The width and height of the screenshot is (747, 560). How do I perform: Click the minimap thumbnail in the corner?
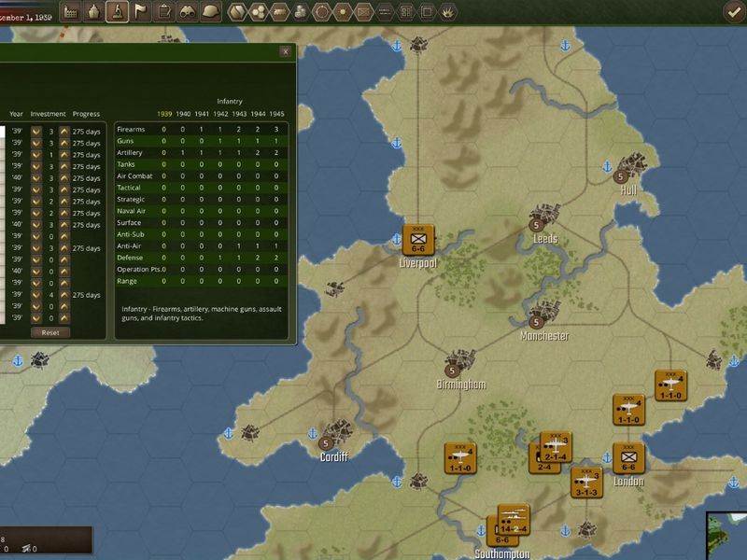click(726, 536)
